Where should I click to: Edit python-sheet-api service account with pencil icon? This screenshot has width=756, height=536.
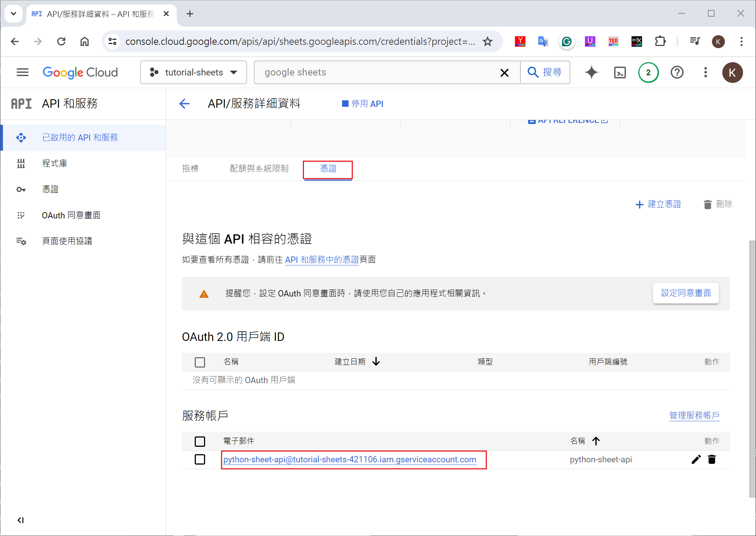[x=696, y=459]
